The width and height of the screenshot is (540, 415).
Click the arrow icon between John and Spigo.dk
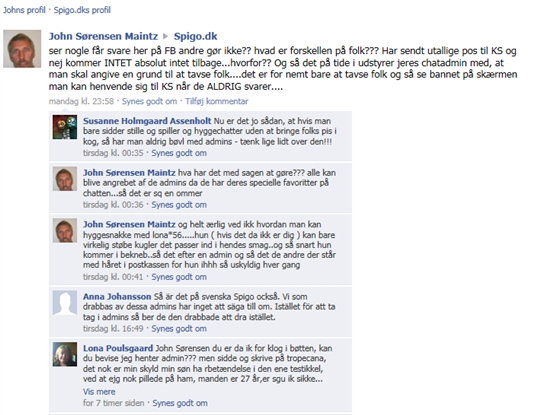[x=166, y=36]
